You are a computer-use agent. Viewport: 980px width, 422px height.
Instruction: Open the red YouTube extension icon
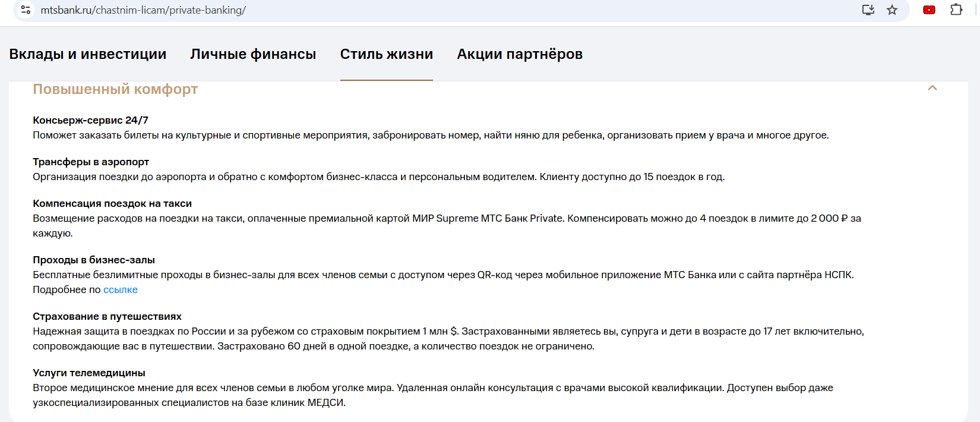[x=930, y=10]
